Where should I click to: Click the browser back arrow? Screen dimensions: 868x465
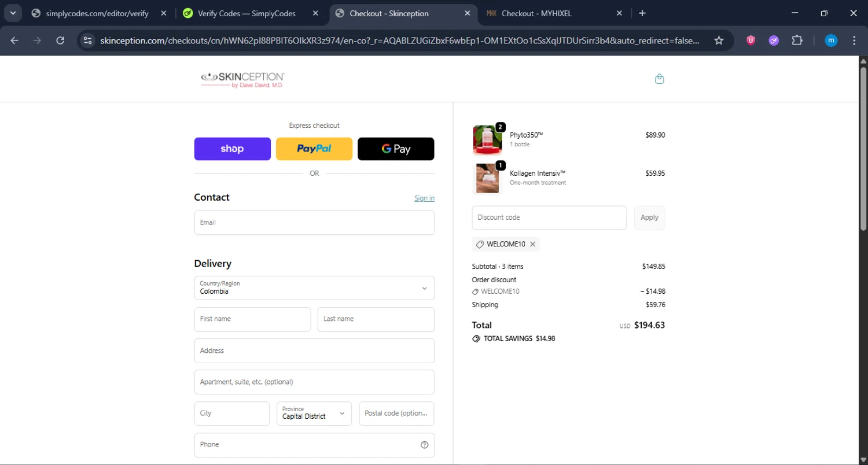(x=14, y=40)
